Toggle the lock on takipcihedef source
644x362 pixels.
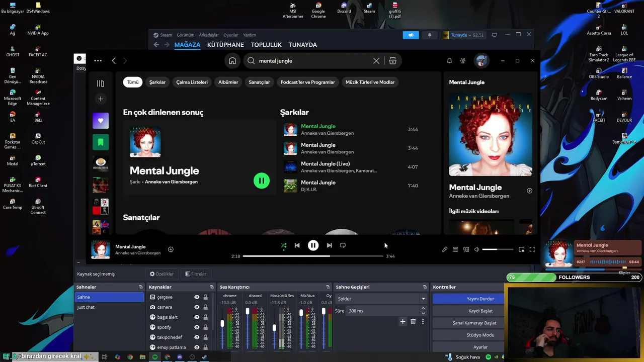[x=205, y=337]
